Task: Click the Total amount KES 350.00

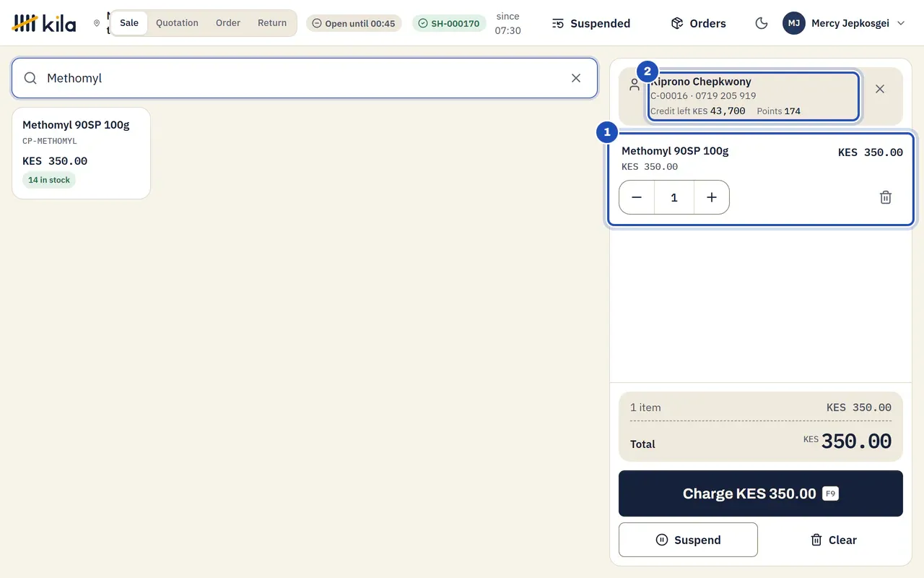Action: [847, 441]
